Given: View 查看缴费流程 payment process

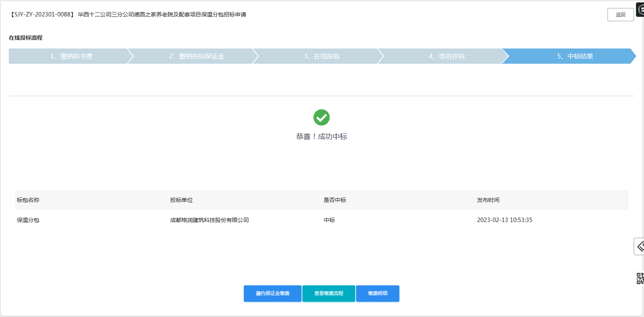Looking at the screenshot, I should pos(329,293).
